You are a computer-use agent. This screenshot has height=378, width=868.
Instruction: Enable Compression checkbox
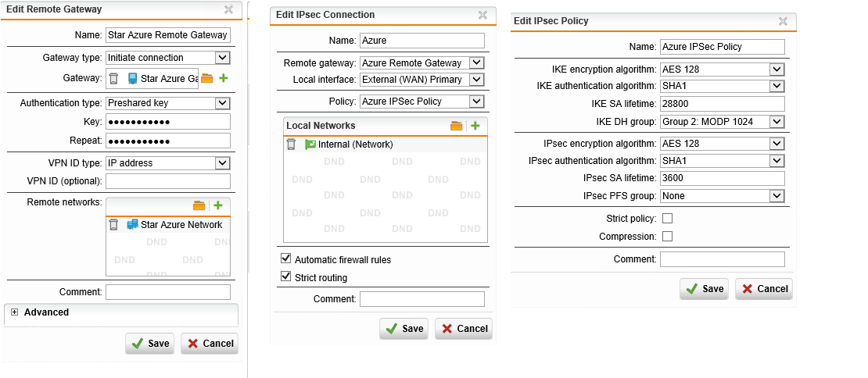point(667,237)
